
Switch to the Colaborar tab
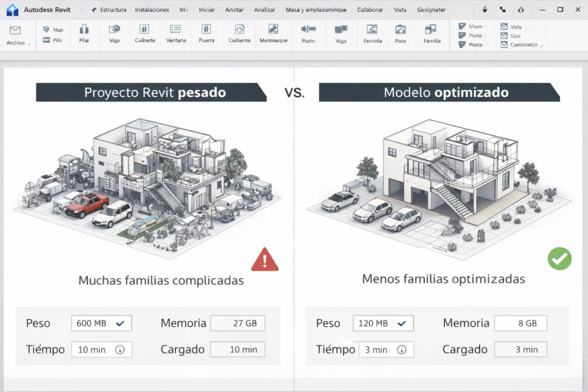coord(370,9)
